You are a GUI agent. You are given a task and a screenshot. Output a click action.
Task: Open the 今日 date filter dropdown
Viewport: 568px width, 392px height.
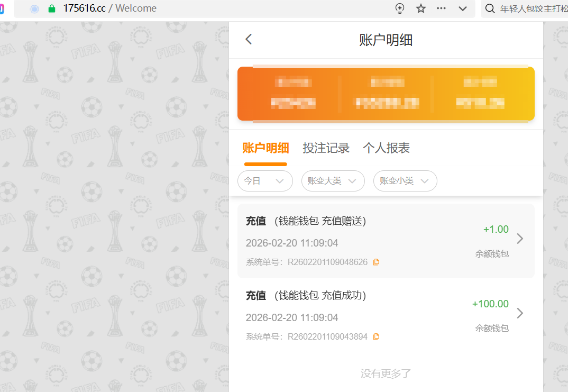[x=265, y=181]
